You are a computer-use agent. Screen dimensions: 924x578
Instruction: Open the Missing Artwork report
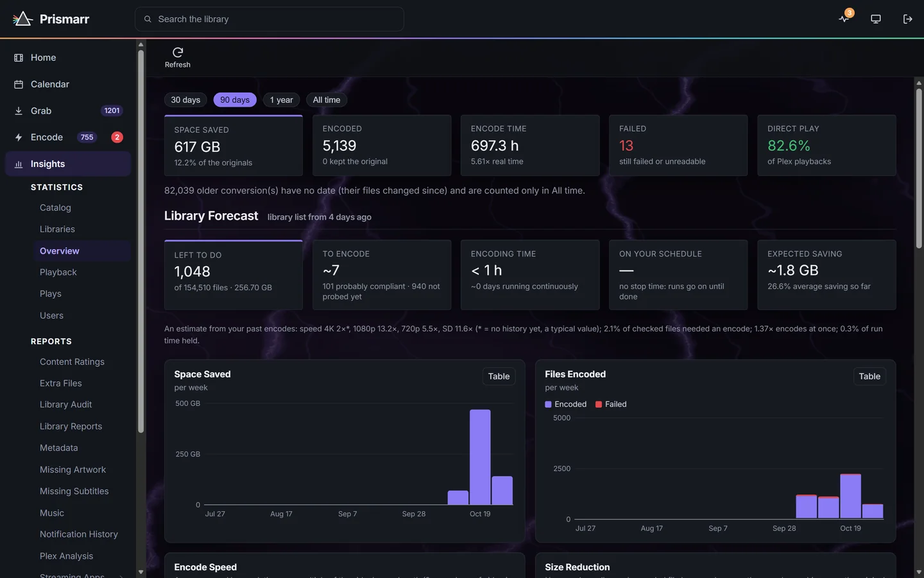[x=73, y=469]
